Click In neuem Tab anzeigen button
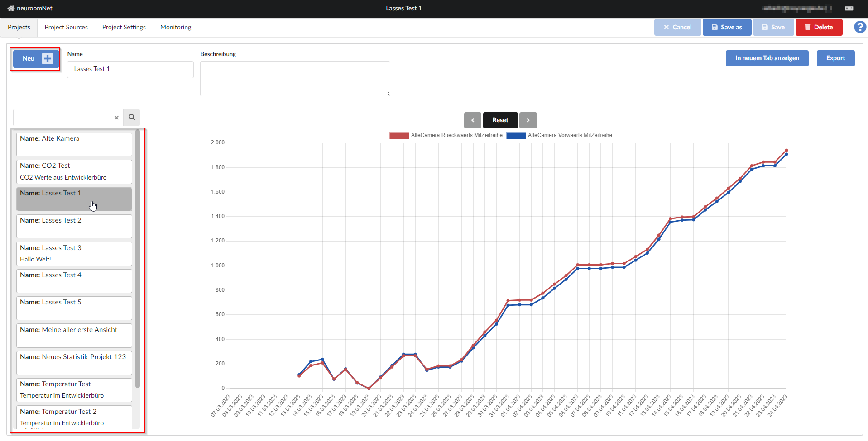This screenshot has width=868, height=441. pyautogui.click(x=767, y=58)
